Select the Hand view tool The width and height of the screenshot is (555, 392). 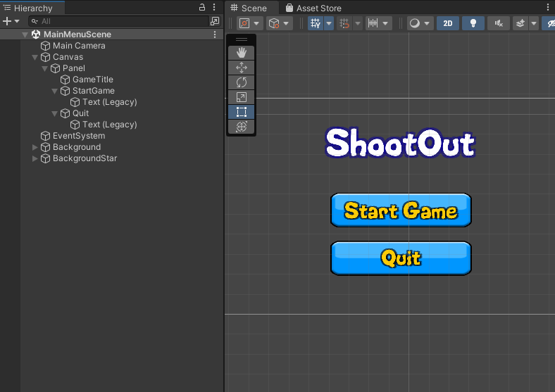241,53
